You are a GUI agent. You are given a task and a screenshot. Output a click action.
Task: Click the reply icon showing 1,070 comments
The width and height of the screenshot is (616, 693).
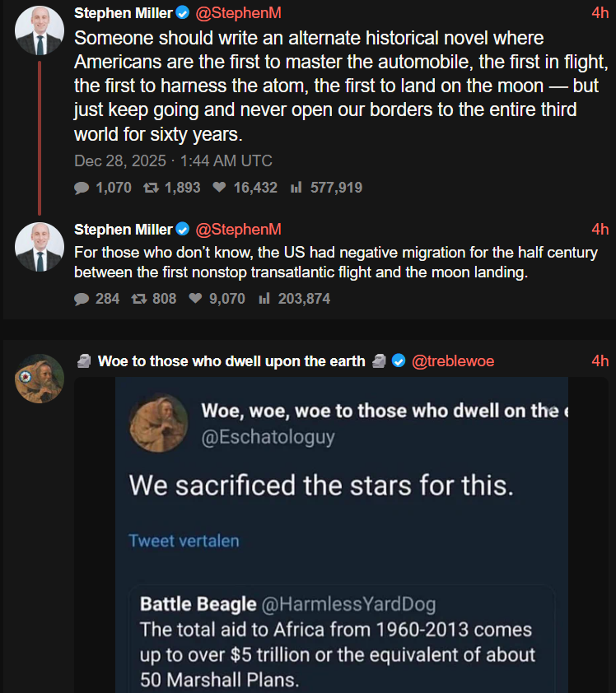coord(82,188)
